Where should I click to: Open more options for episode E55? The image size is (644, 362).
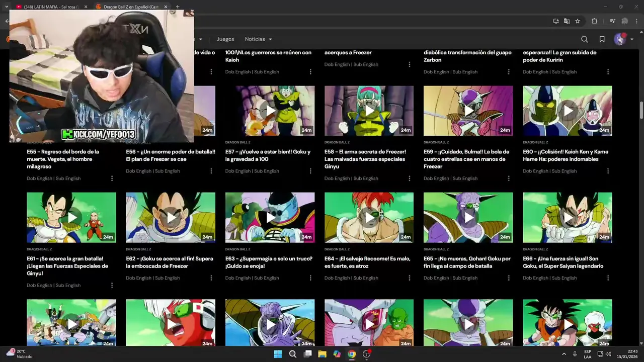pyautogui.click(x=112, y=178)
